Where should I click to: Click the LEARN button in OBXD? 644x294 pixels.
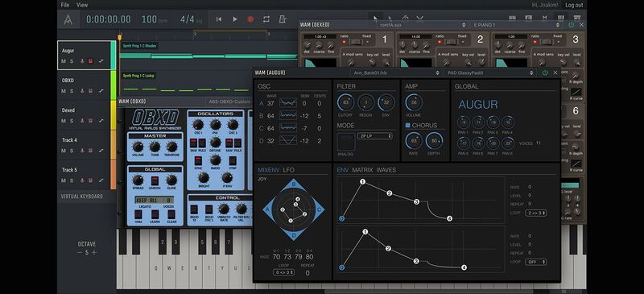(x=155, y=215)
